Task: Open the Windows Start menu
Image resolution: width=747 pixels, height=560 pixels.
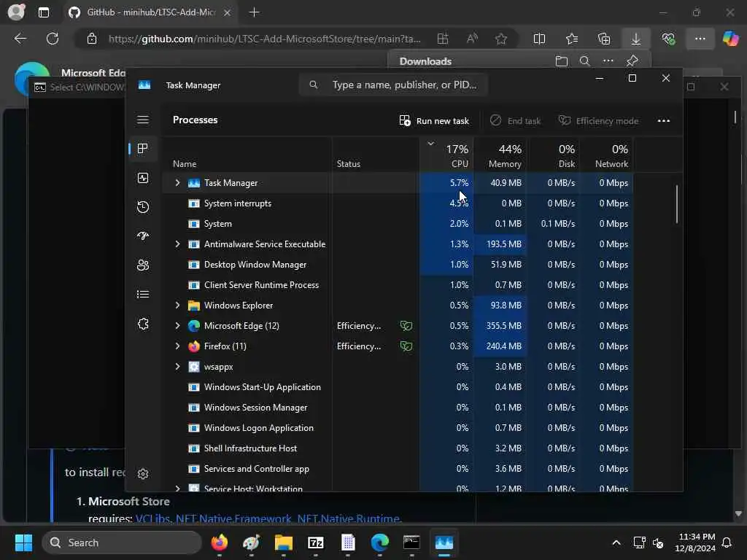Action: (x=23, y=542)
